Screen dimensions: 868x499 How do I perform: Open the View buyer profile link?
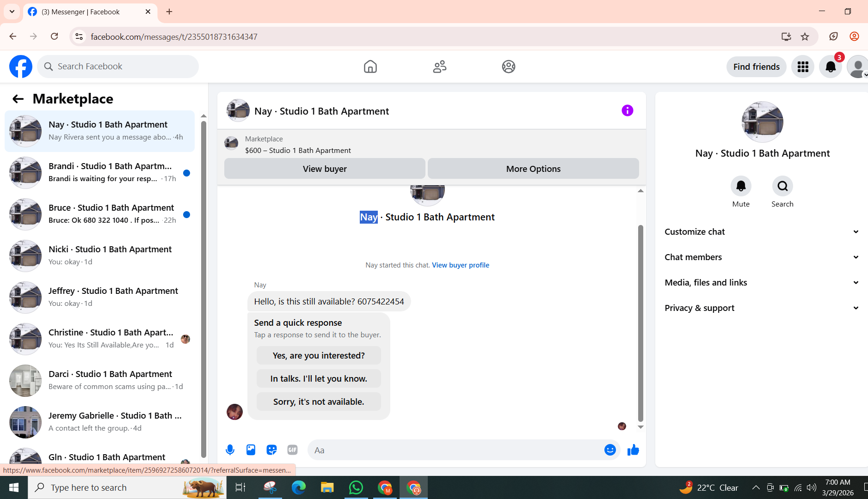(461, 265)
